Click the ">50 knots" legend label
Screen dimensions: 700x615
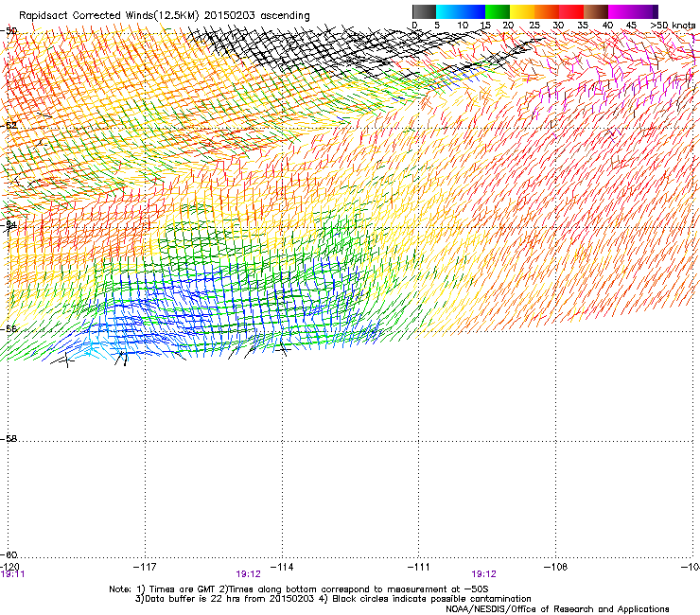pyautogui.click(x=673, y=26)
